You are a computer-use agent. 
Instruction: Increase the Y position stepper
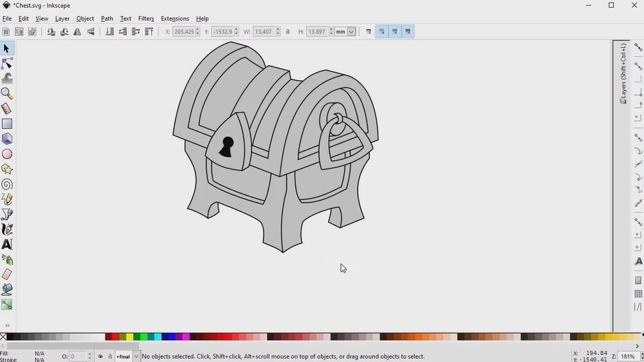tap(236, 29)
